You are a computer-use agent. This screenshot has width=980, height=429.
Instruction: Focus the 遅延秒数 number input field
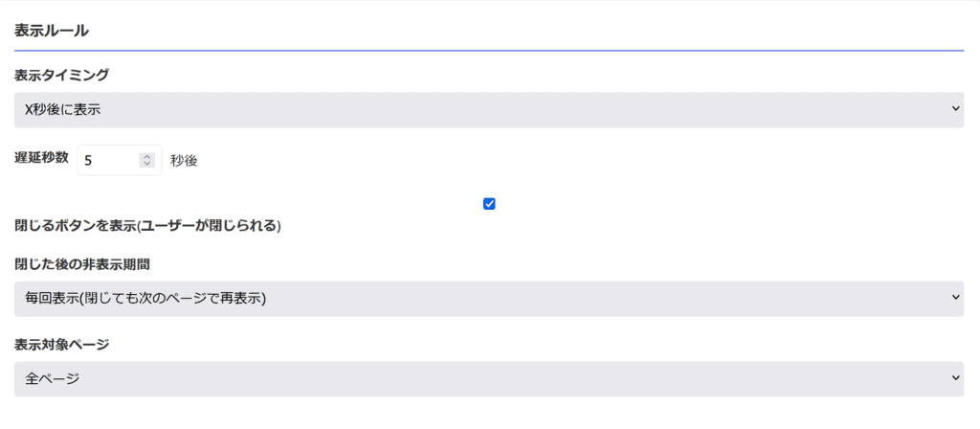tap(120, 160)
